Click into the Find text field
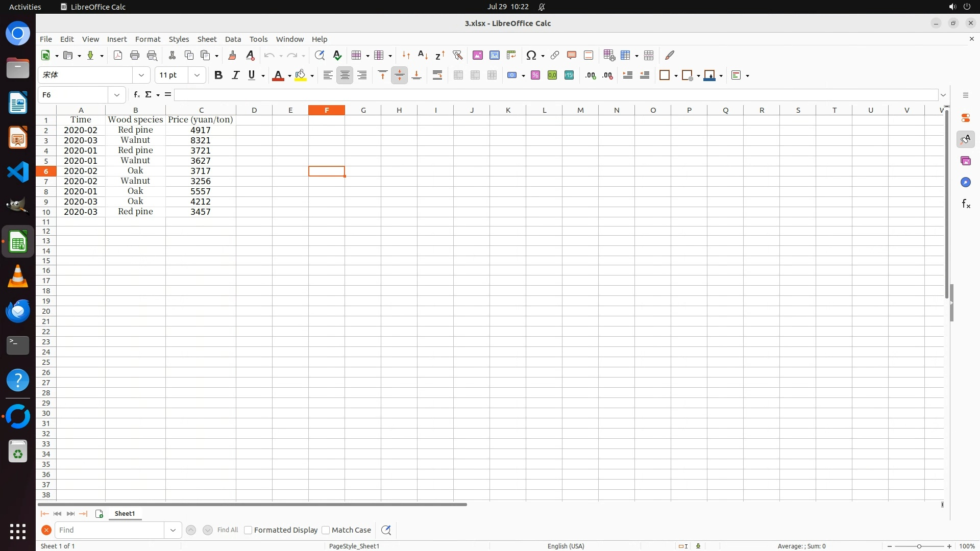 click(x=110, y=530)
